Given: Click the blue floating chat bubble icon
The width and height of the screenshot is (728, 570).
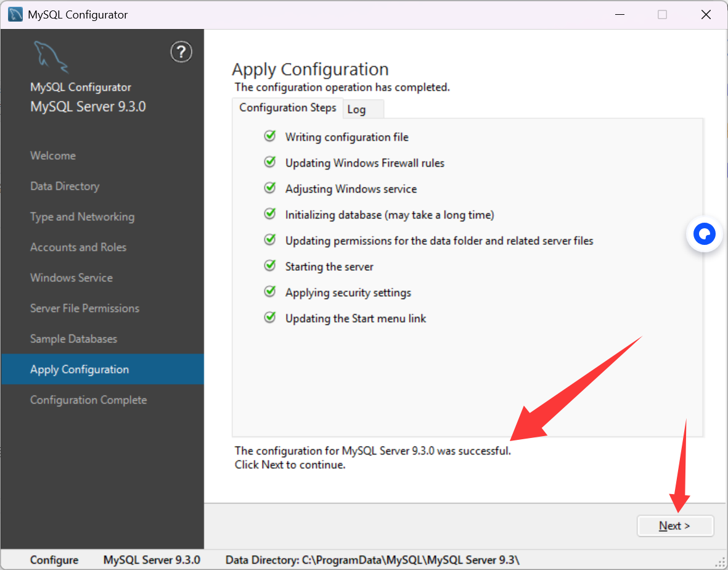Looking at the screenshot, I should 705,234.
